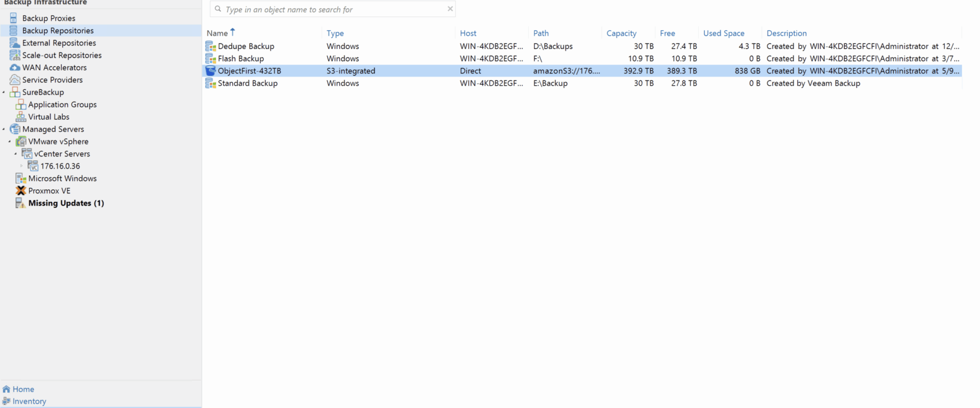The width and height of the screenshot is (980, 408).
Task: Select Virtual Labs under SureBackup
Action: point(49,117)
